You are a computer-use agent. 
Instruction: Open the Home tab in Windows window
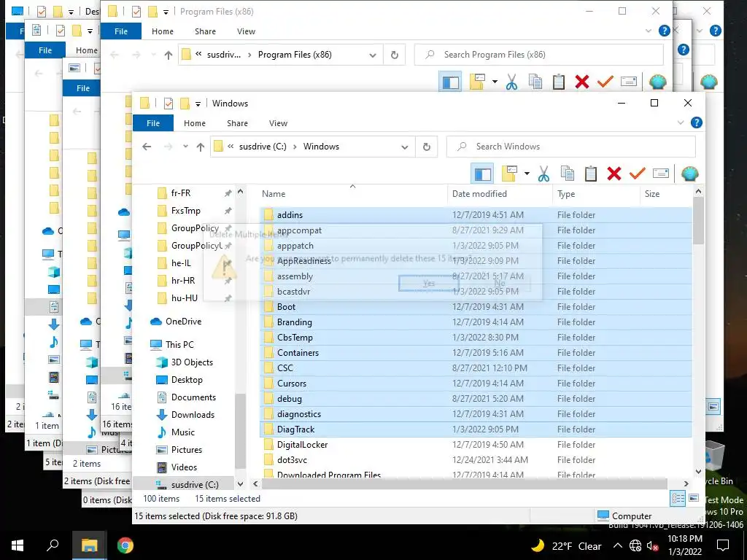tap(194, 122)
